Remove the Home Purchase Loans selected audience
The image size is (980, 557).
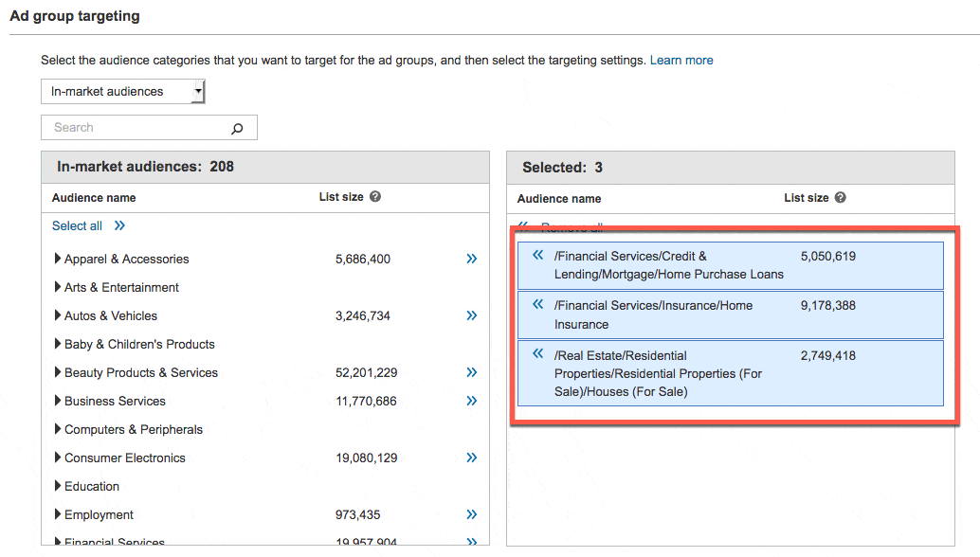coord(538,256)
